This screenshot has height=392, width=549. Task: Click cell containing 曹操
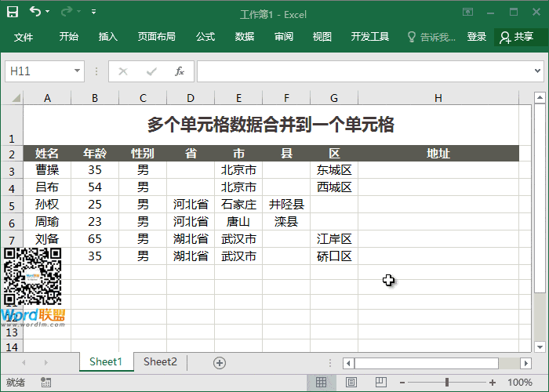47,170
